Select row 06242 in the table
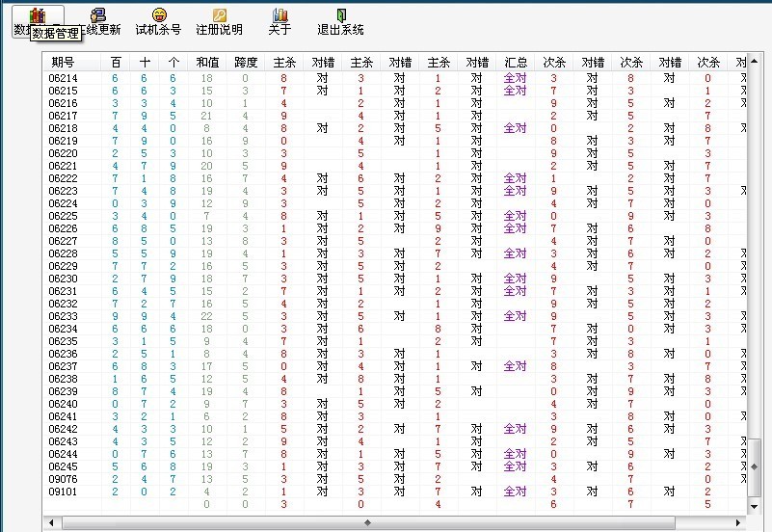This screenshot has width=772, height=532. [x=395, y=429]
